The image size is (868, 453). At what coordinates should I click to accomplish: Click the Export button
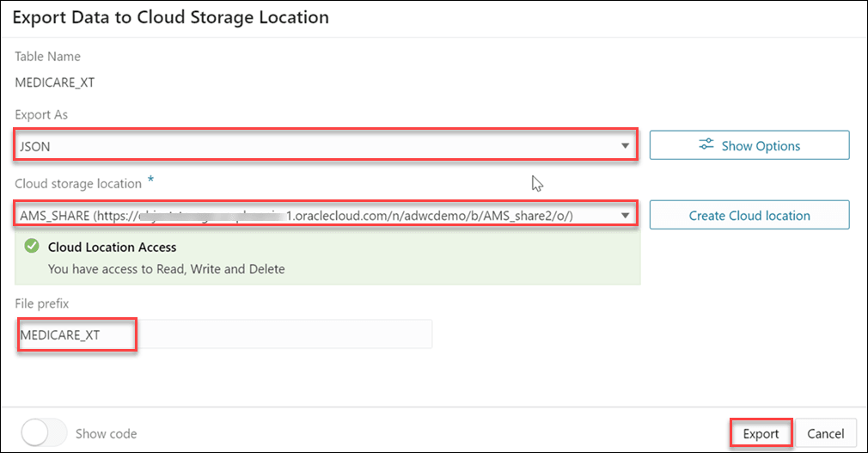760,434
